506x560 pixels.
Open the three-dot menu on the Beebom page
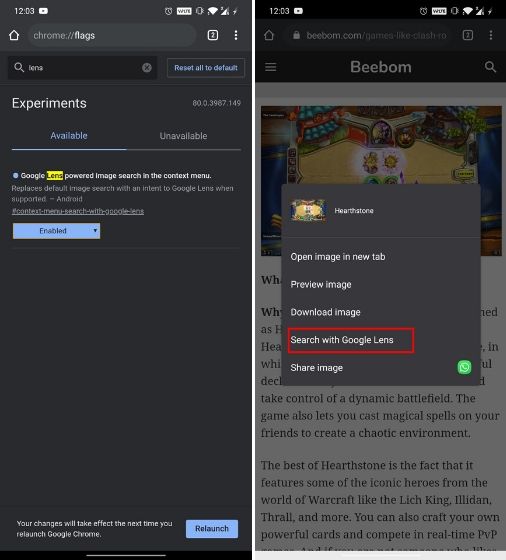coord(491,35)
